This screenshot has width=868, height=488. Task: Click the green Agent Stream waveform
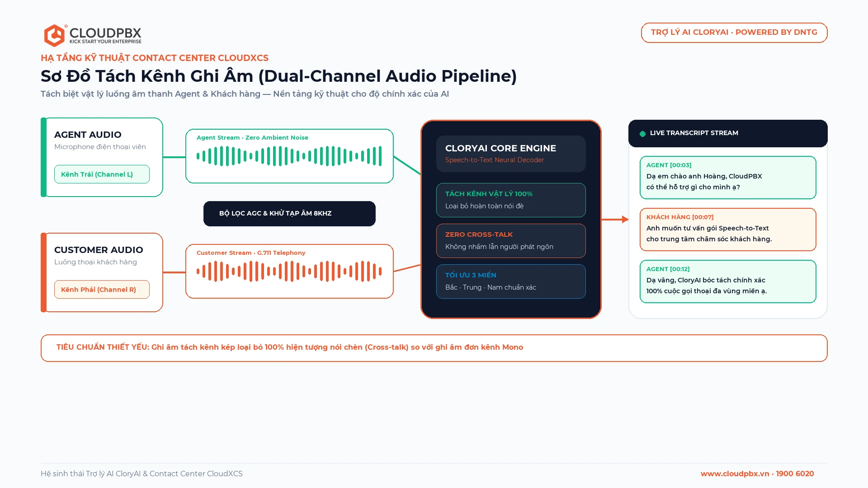click(x=289, y=156)
